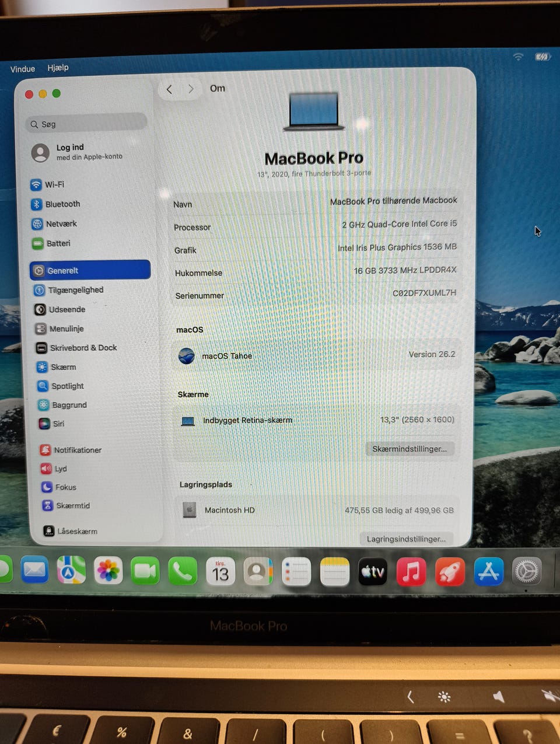Open Skrivebord & Dock settings
This screenshot has width=560, height=744.
[76, 348]
